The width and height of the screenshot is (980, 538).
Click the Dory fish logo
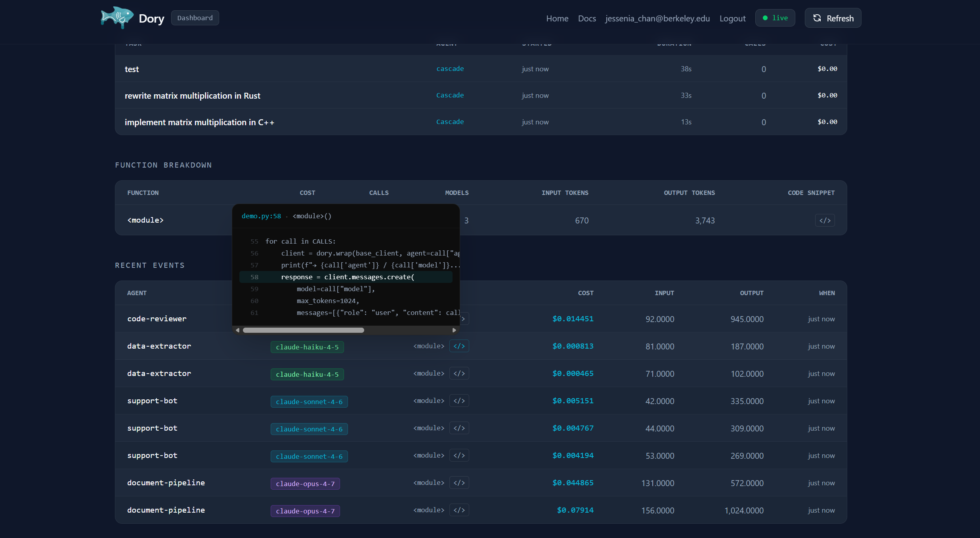pos(117,18)
